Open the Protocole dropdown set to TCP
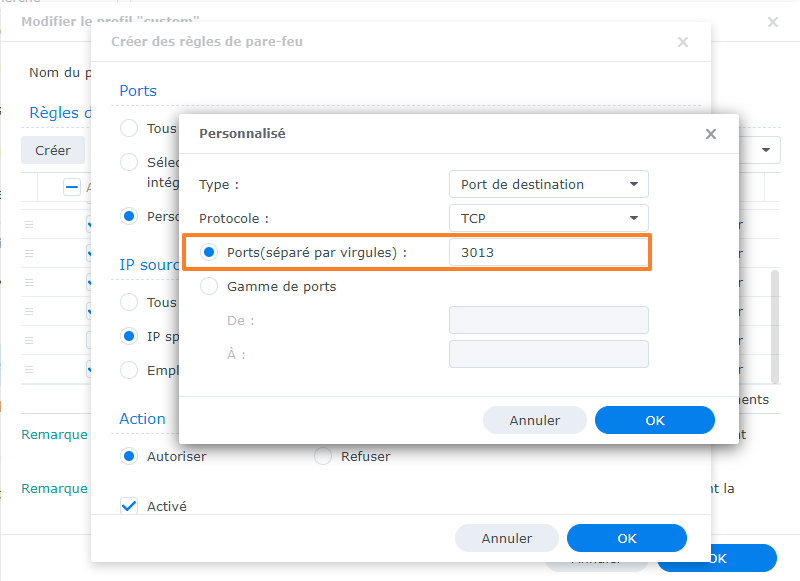The image size is (800, 581). click(x=548, y=218)
